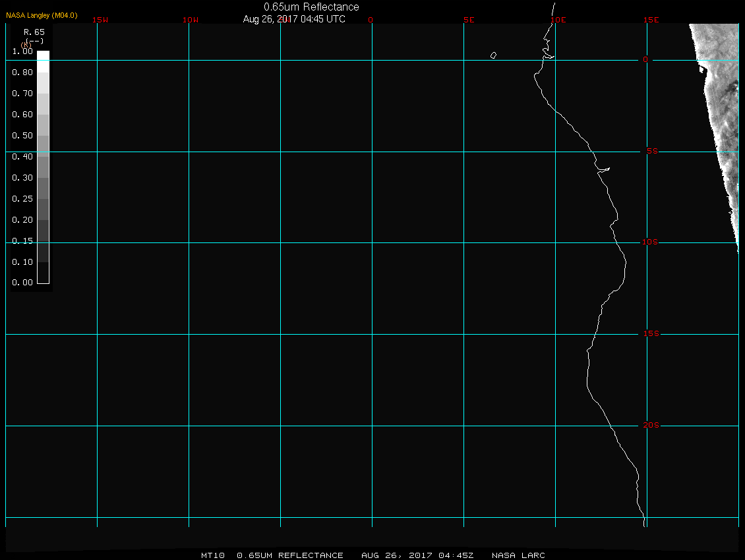Click the '15S' latitude label

pyautogui.click(x=651, y=334)
